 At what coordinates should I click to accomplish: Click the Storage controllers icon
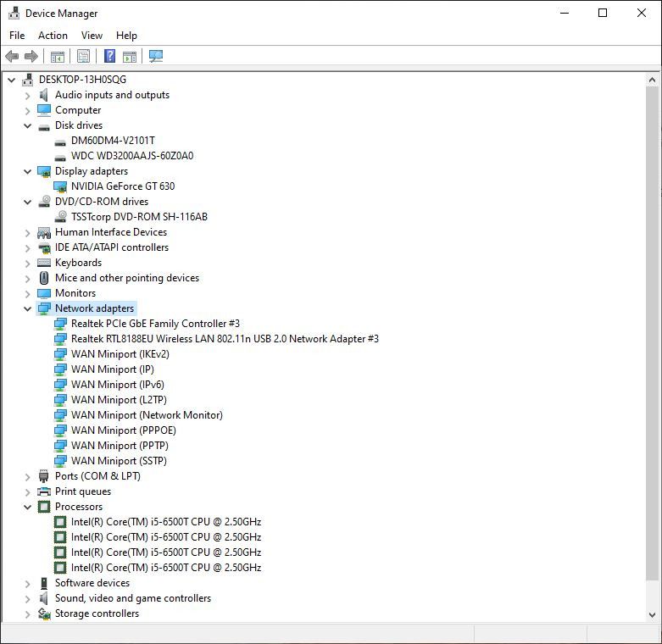pos(44,613)
